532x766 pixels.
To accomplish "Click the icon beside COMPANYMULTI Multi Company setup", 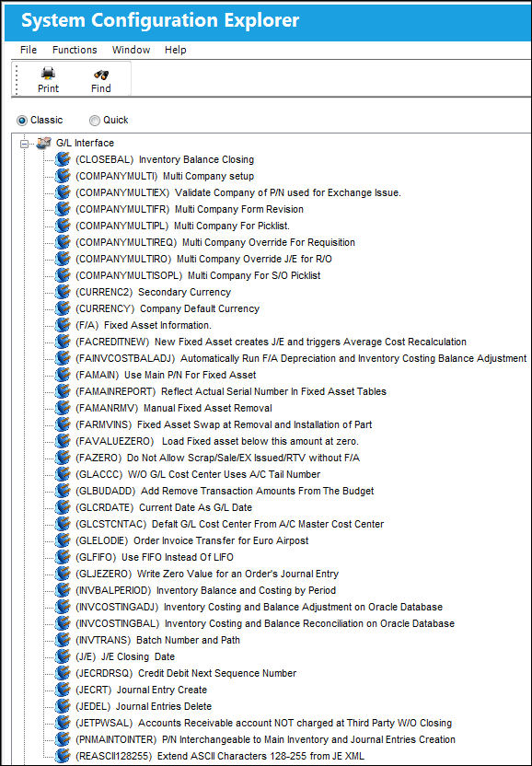I will [x=63, y=176].
